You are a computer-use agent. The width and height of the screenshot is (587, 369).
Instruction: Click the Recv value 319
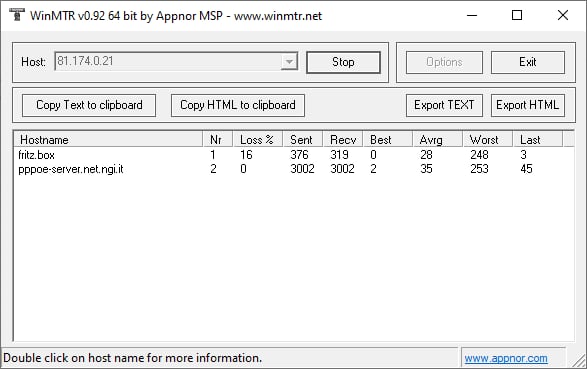coord(339,155)
